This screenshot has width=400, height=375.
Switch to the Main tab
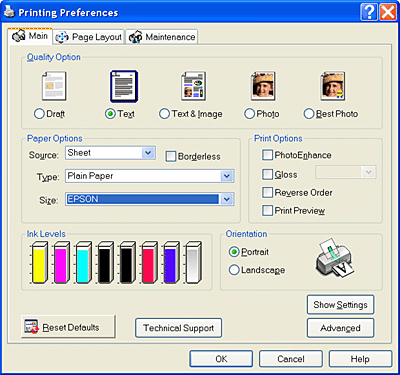click(30, 36)
